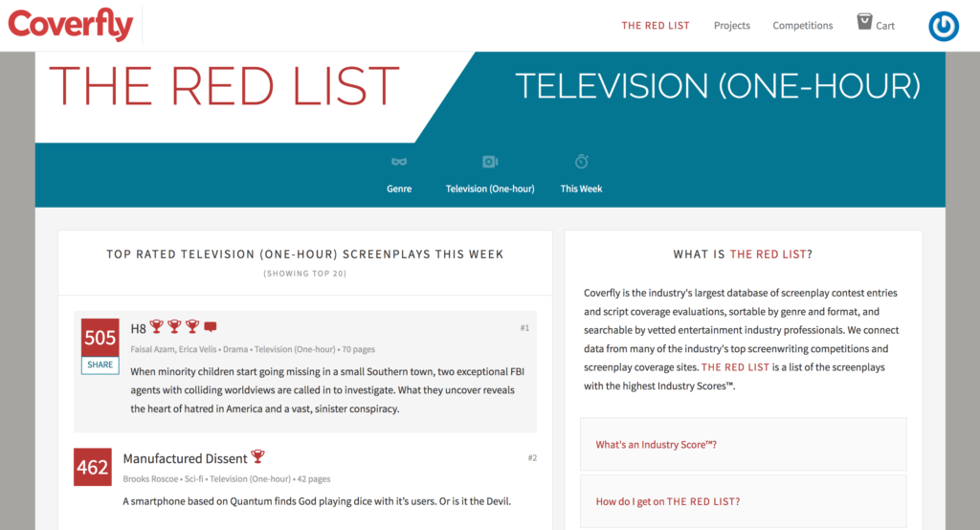Click the SHARE button under score 505
The height and width of the screenshot is (530, 980).
tap(100, 365)
